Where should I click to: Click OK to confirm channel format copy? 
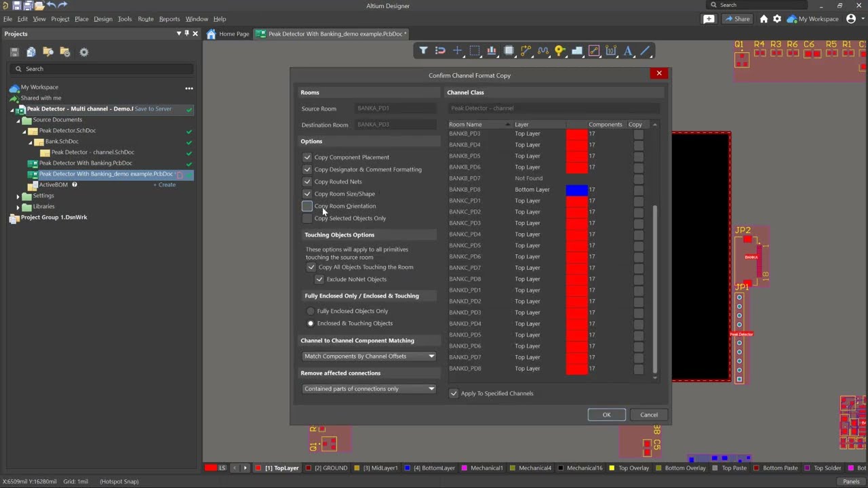[606, 415]
